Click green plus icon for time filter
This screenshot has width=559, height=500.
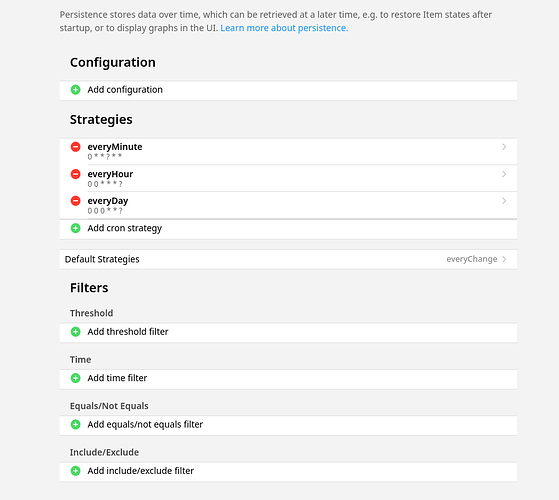click(x=76, y=378)
